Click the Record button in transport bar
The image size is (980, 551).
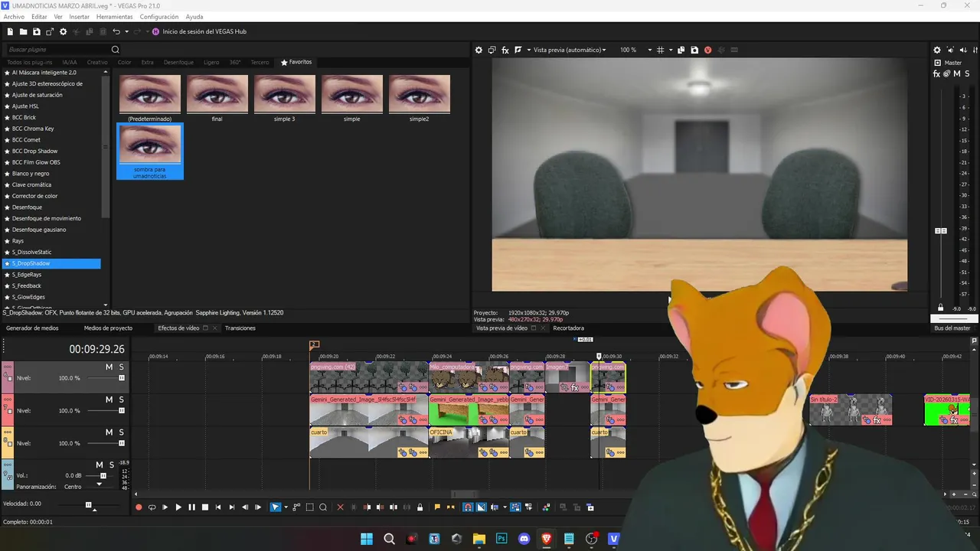point(139,507)
